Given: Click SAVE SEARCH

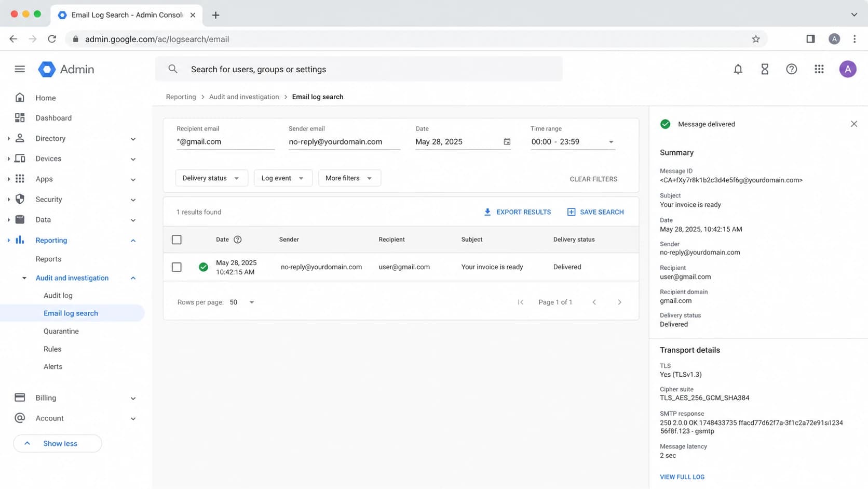Looking at the screenshot, I should click(x=595, y=212).
